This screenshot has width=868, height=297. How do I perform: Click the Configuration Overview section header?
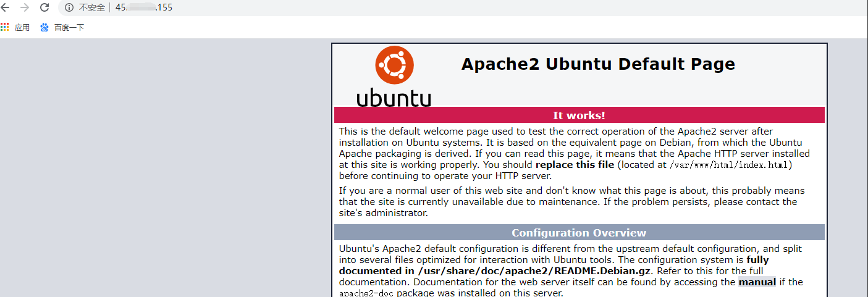click(579, 233)
